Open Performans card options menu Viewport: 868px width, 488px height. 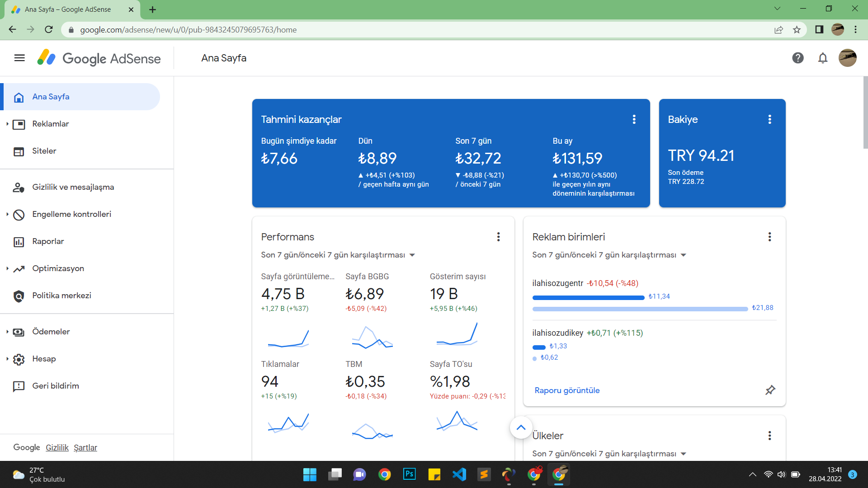tap(499, 237)
